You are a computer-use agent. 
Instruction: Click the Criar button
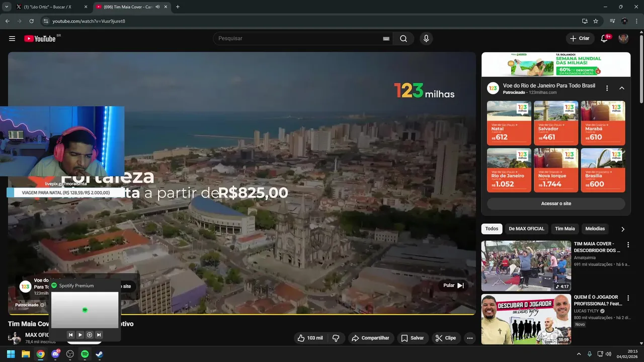pos(580,39)
